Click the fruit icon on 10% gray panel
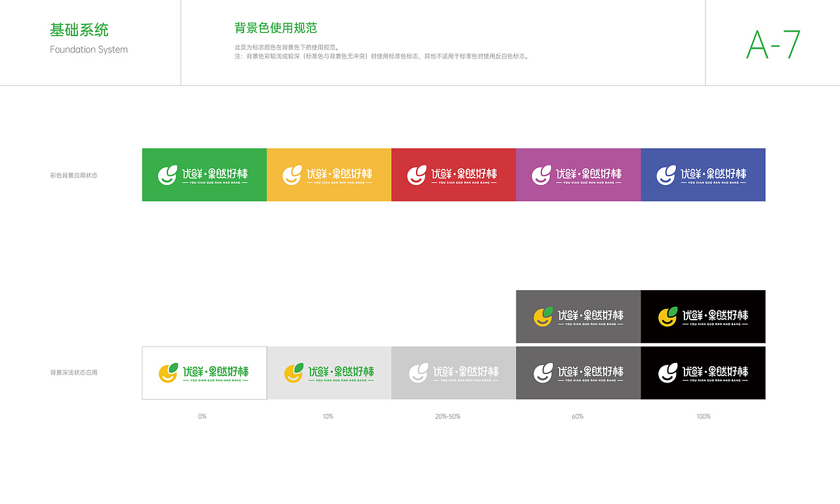Viewport: 840px width, 504px height. coord(294,373)
